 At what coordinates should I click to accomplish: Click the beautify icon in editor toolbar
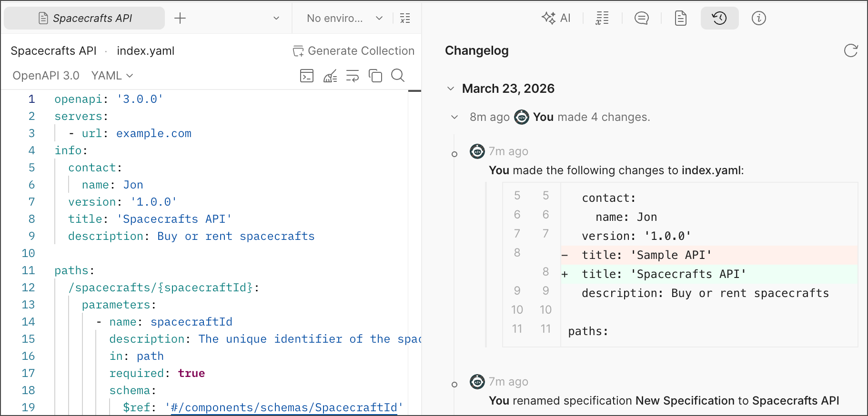330,76
